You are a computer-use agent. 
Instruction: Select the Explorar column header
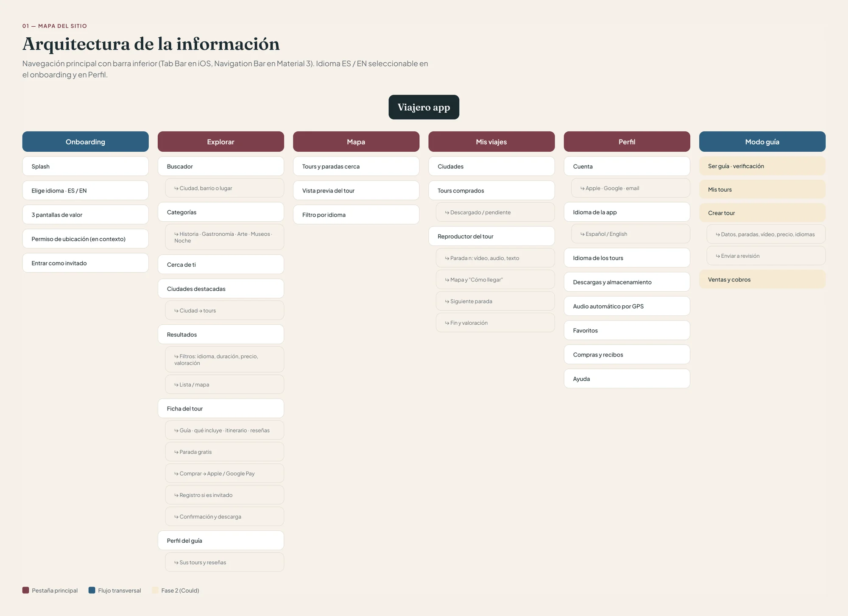tap(220, 142)
